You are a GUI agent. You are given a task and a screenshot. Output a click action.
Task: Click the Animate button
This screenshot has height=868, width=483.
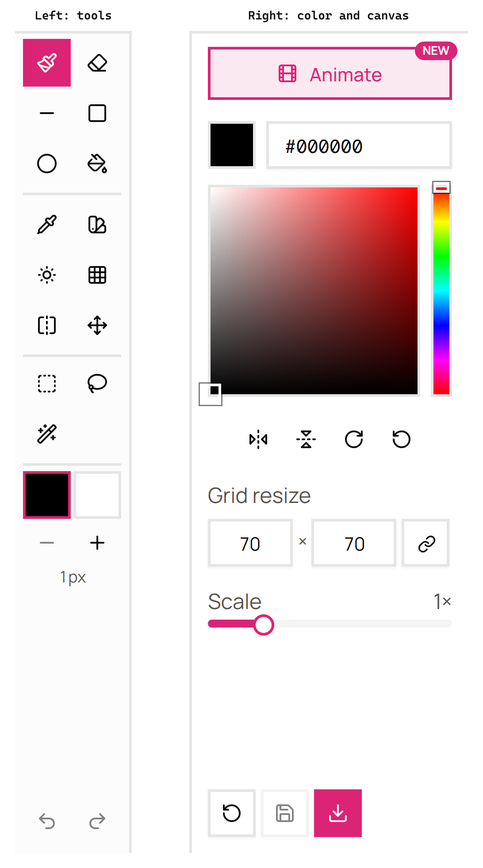[x=330, y=73]
